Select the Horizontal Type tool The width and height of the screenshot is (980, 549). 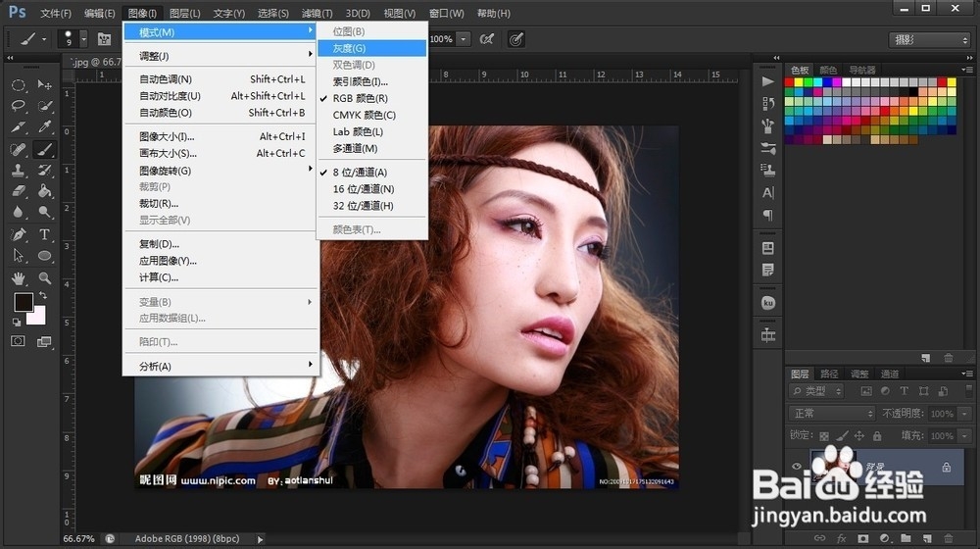pyautogui.click(x=44, y=234)
